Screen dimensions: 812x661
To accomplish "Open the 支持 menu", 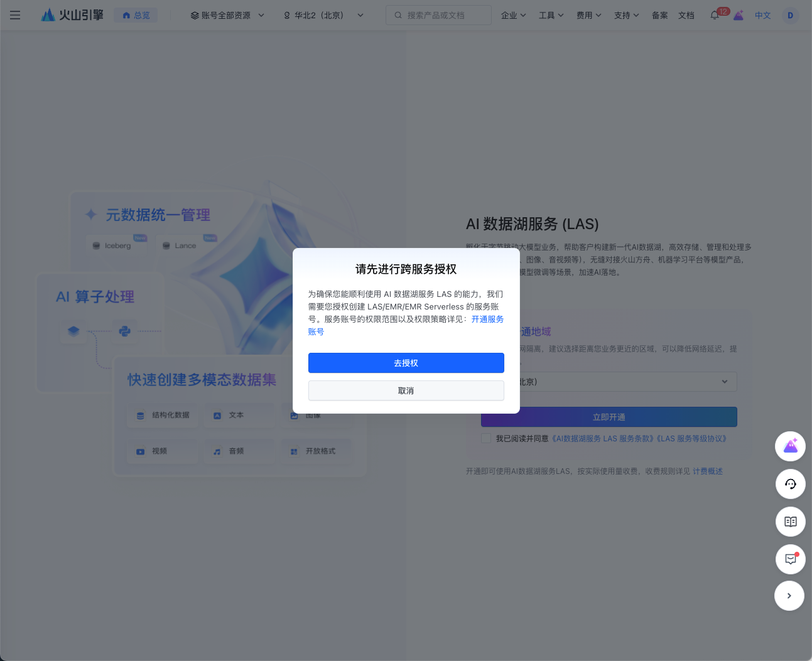I will 626,15.
